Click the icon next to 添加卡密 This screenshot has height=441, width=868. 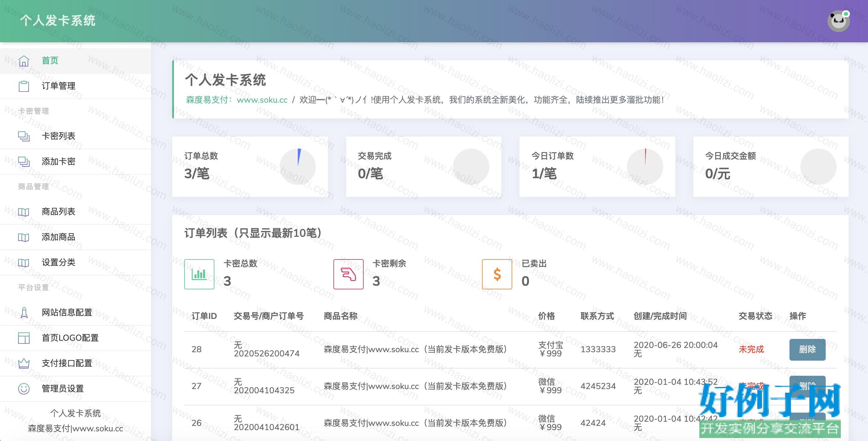[24, 161]
